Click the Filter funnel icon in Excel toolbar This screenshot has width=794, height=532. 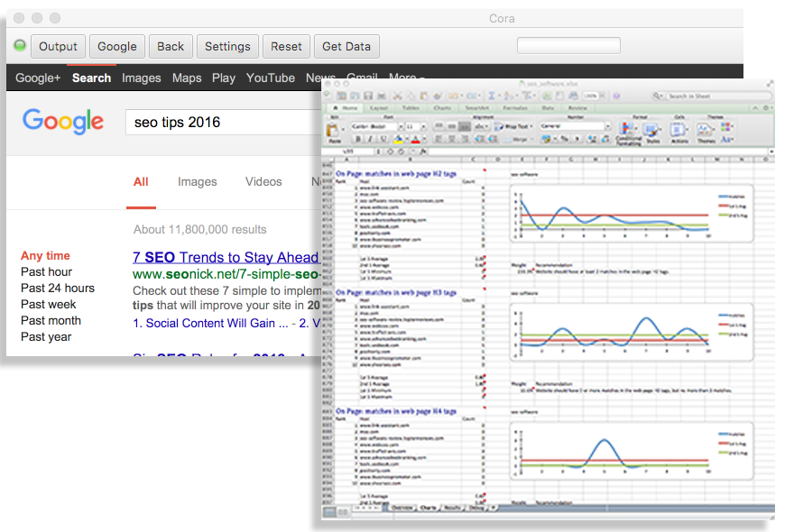click(527, 96)
